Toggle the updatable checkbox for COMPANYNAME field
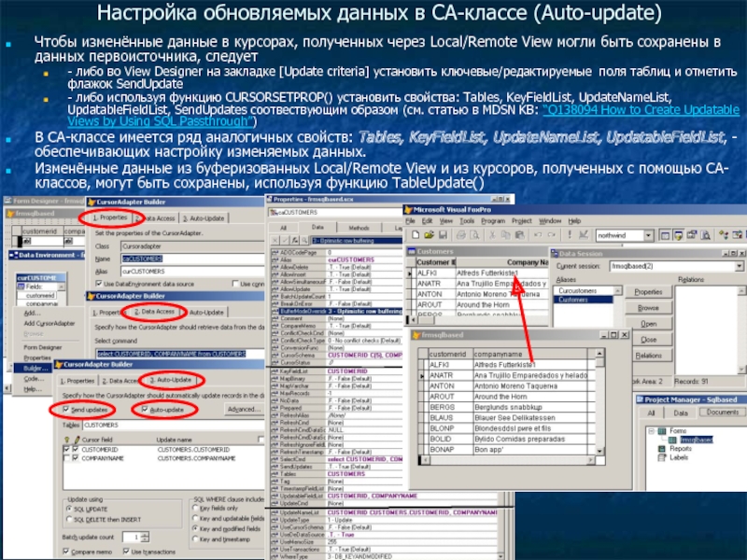Screen dimensions: 747x560 click(76, 458)
